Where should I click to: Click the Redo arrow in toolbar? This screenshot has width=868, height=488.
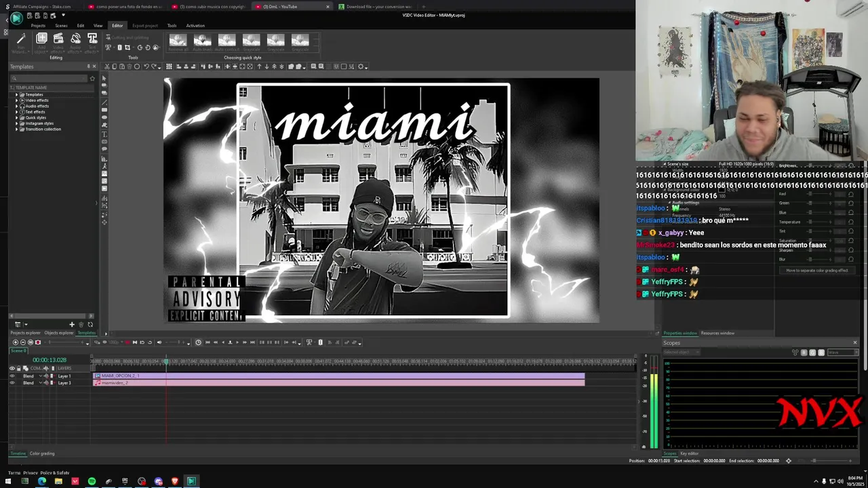click(153, 66)
